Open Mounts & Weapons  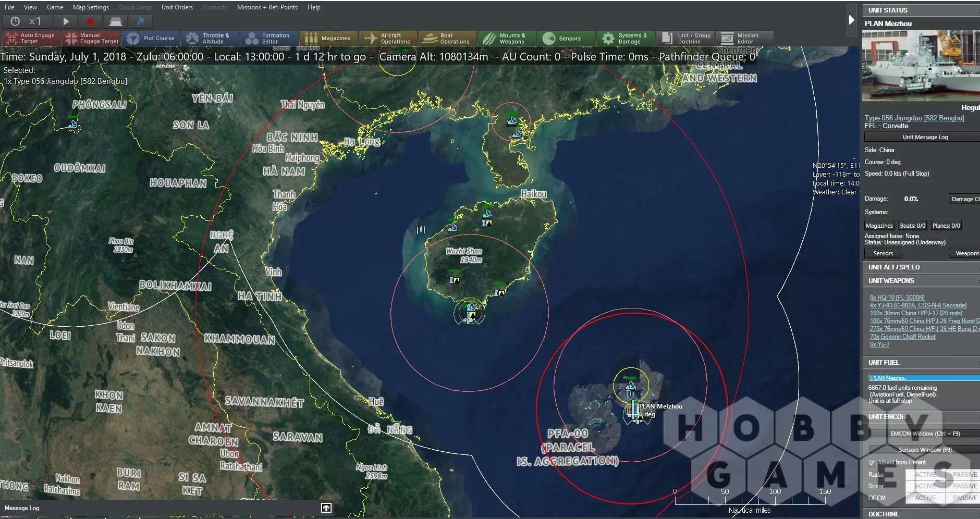pos(507,38)
